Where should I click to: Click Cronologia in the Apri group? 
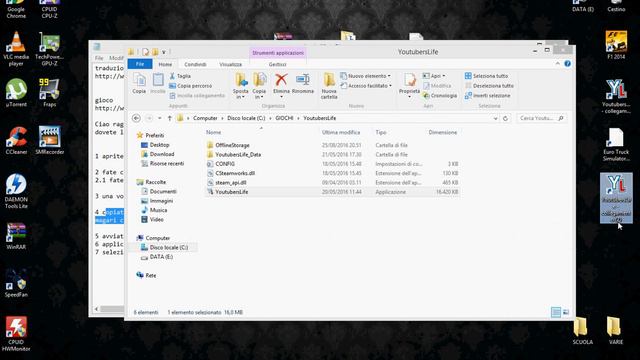tap(440, 96)
